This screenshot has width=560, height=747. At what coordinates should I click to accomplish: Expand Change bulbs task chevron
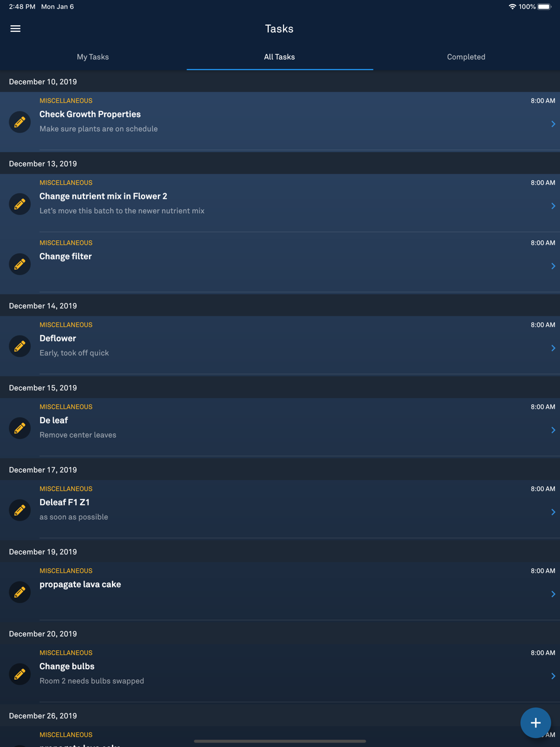[x=553, y=676]
